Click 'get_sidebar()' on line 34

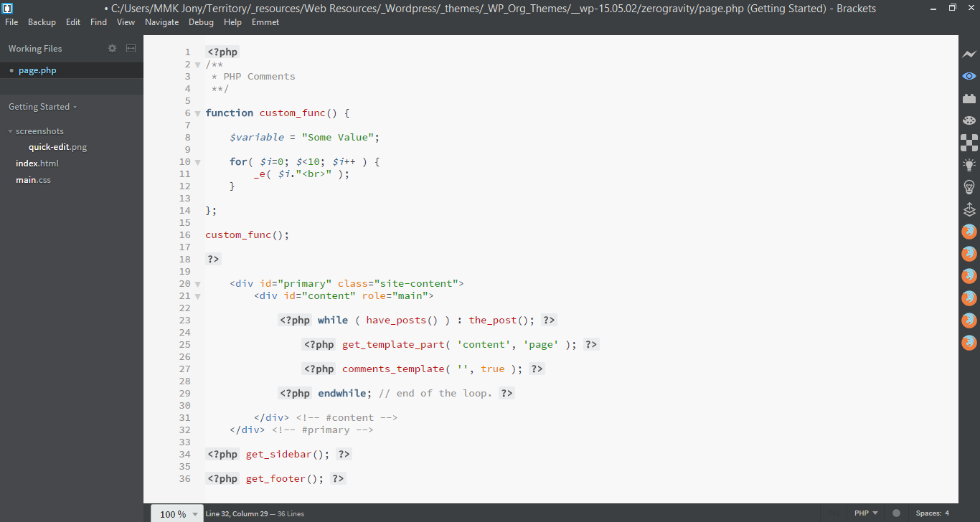tap(285, 454)
